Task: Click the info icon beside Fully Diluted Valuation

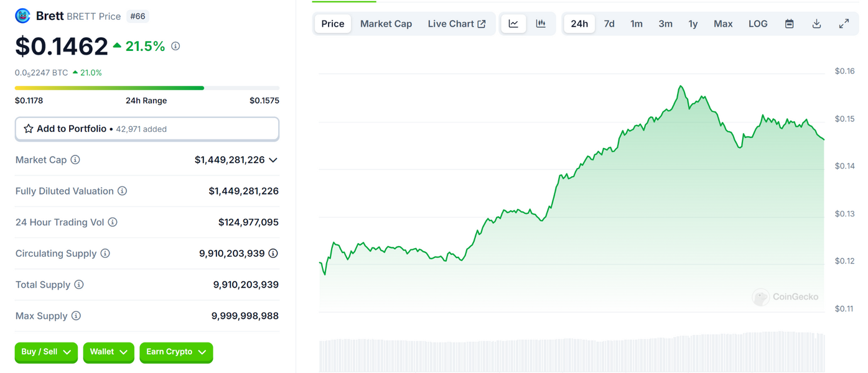Action: point(123,191)
